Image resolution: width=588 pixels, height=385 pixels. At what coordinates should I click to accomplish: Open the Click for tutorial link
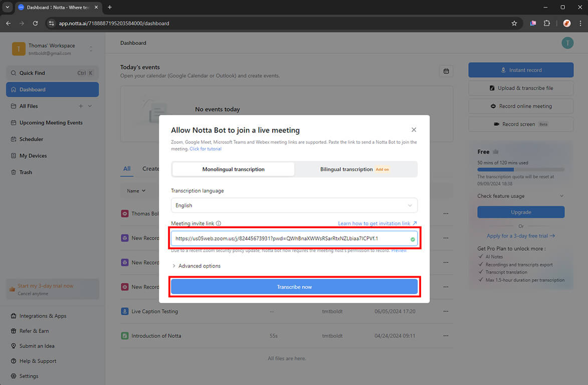(x=206, y=149)
